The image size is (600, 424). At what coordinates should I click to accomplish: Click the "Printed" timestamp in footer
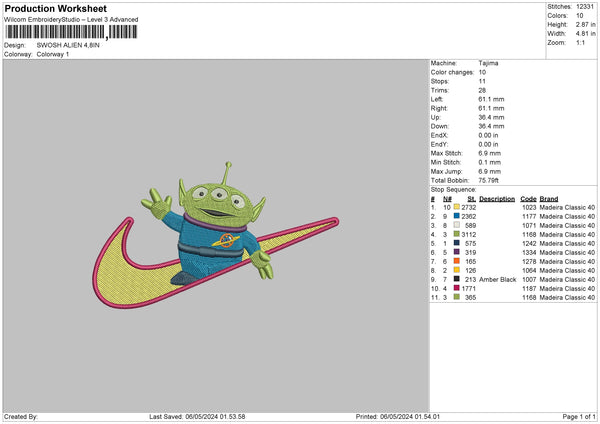point(398,416)
